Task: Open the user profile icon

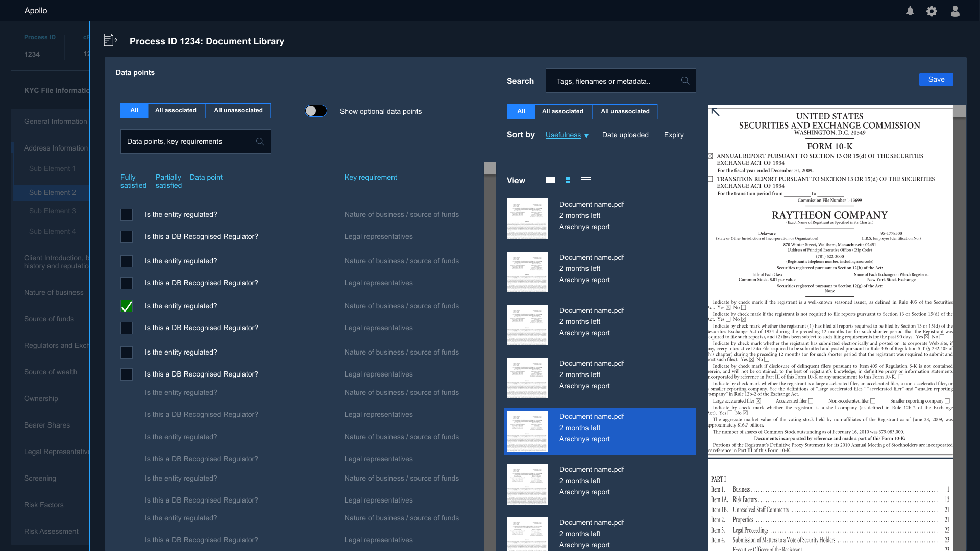Action: [x=955, y=11]
